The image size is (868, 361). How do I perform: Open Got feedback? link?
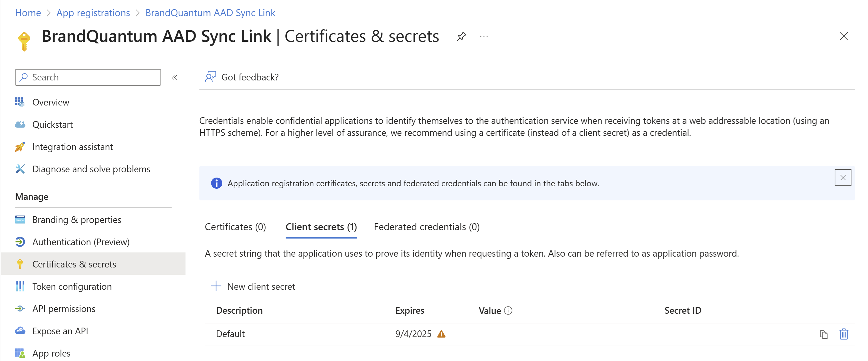(250, 77)
